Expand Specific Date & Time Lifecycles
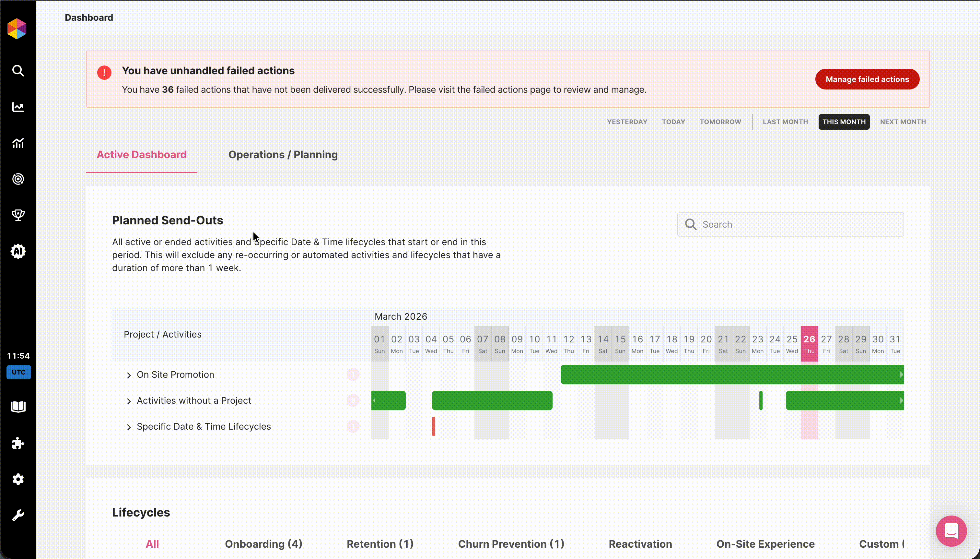 click(x=129, y=427)
